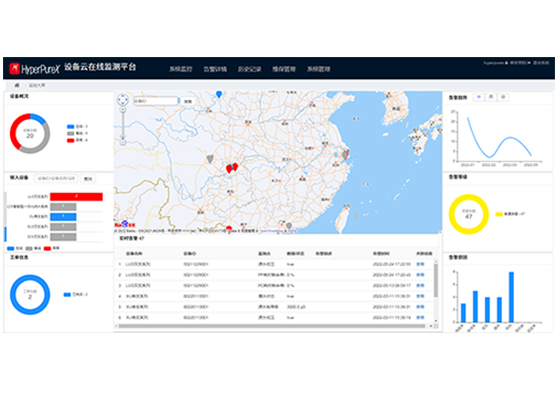This screenshot has width=560, height=420.
Task: Click the home icon in the breadcrumb
Action: tap(17, 85)
